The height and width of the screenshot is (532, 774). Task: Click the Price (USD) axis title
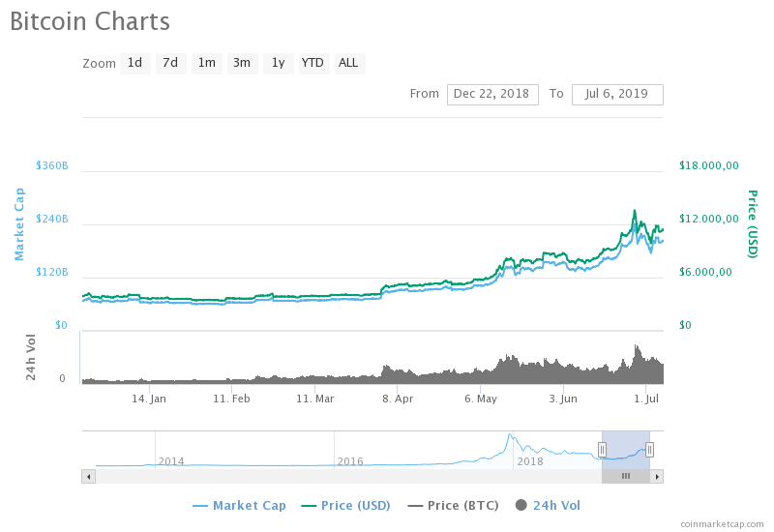[x=752, y=223]
